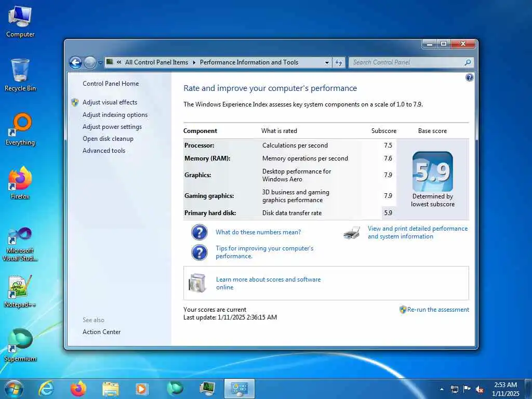Click the Forward navigation arrow
Viewport: 532px width, 399px height.
point(90,62)
